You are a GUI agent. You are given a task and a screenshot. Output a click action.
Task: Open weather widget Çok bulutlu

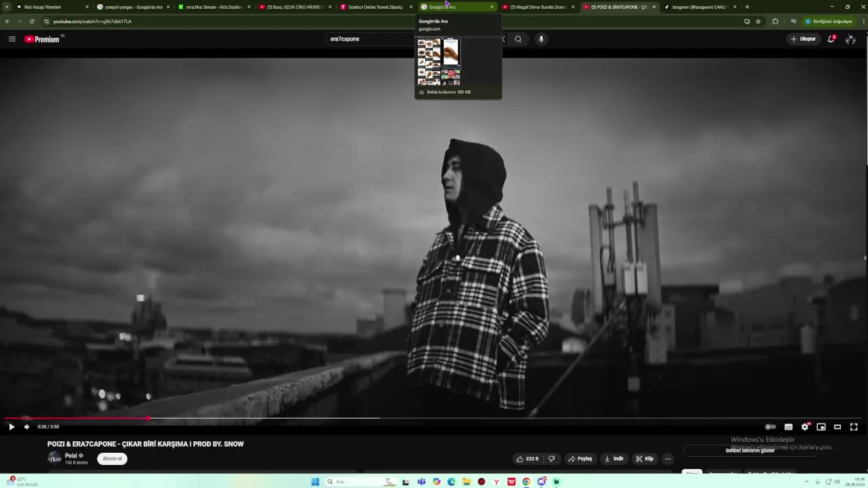(x=23, y=482)
